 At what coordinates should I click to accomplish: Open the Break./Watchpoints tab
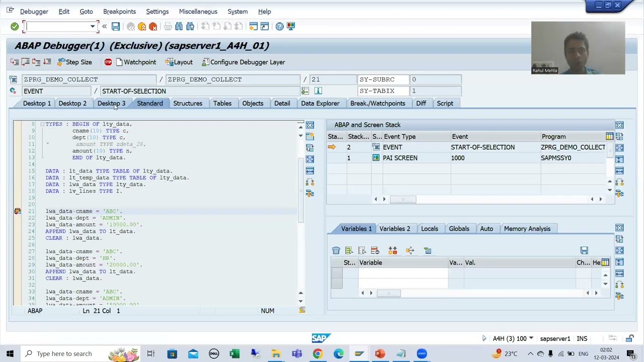point(378,103)
